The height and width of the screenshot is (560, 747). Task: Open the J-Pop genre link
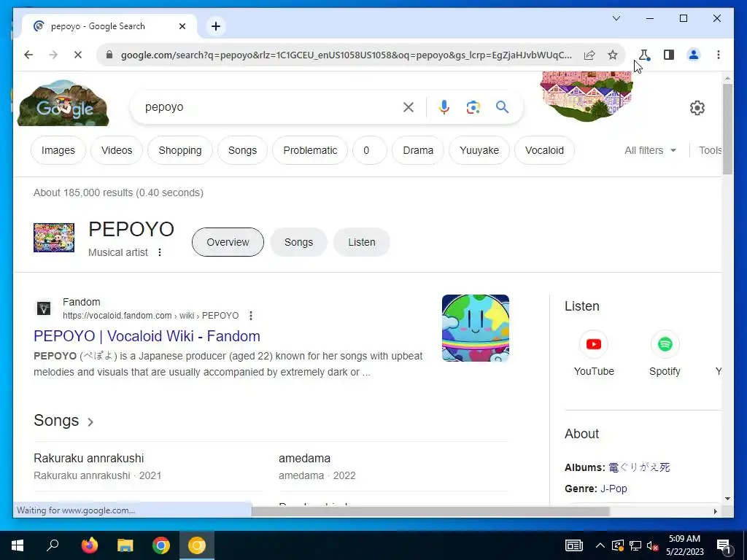pyautogui.click(x=614, y=489)
